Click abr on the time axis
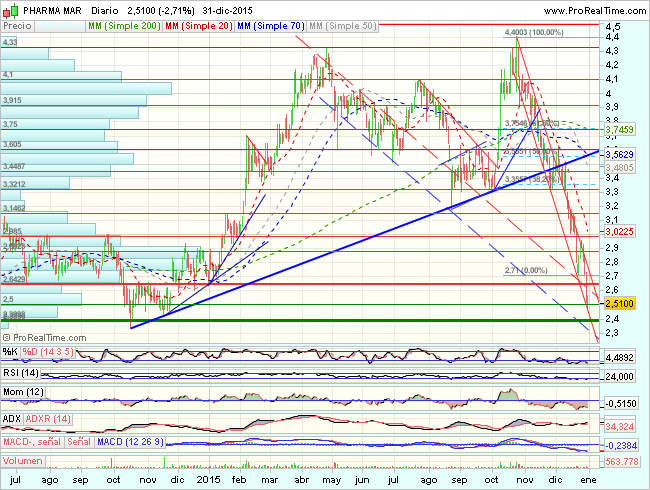The image size is (650, 490). 302,480
